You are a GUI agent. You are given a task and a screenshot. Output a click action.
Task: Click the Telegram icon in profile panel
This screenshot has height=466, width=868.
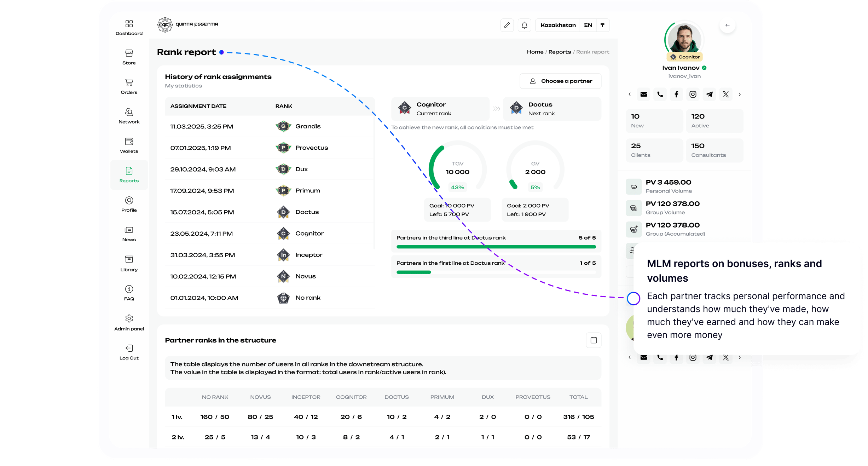tap(710, 94)
